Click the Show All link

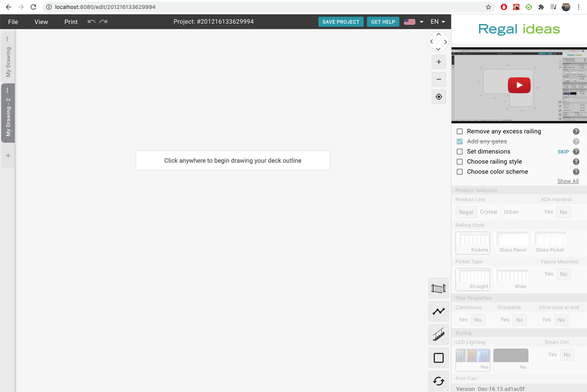(x=568, y=181)
